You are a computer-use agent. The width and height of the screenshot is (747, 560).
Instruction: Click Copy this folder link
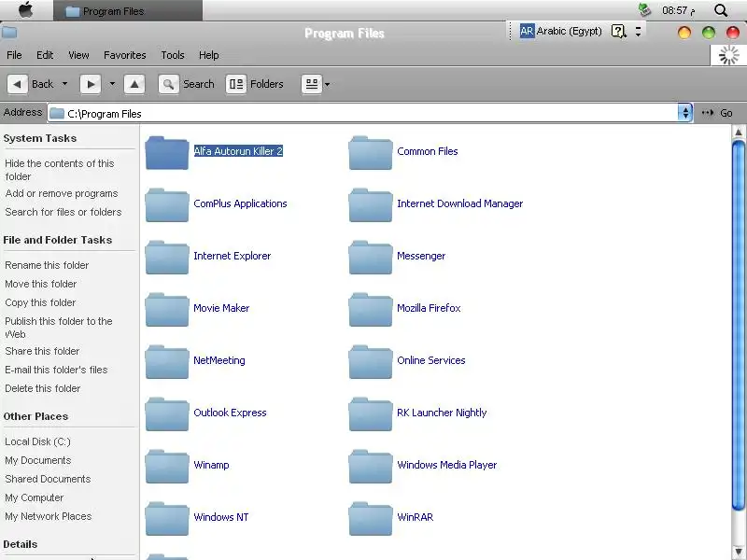pos(40,302)
